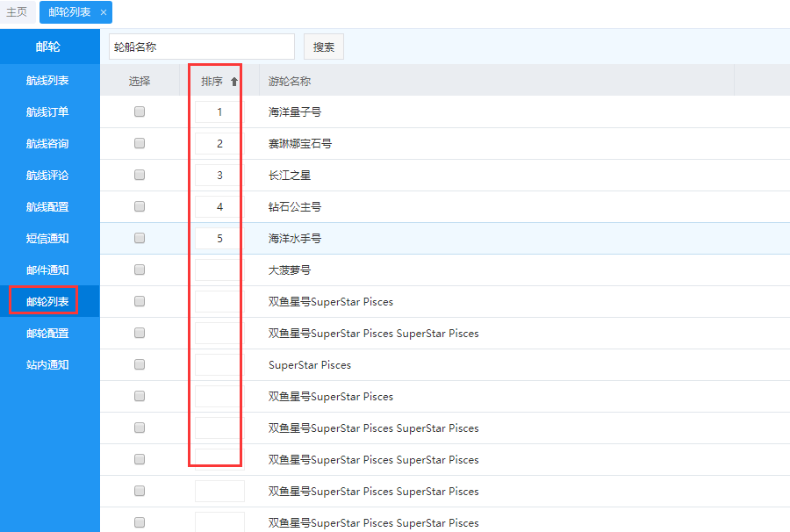The width and height of the screenshot is (790, 532).
Task: Close the 邮轮列表 tab
Action: 103,12
